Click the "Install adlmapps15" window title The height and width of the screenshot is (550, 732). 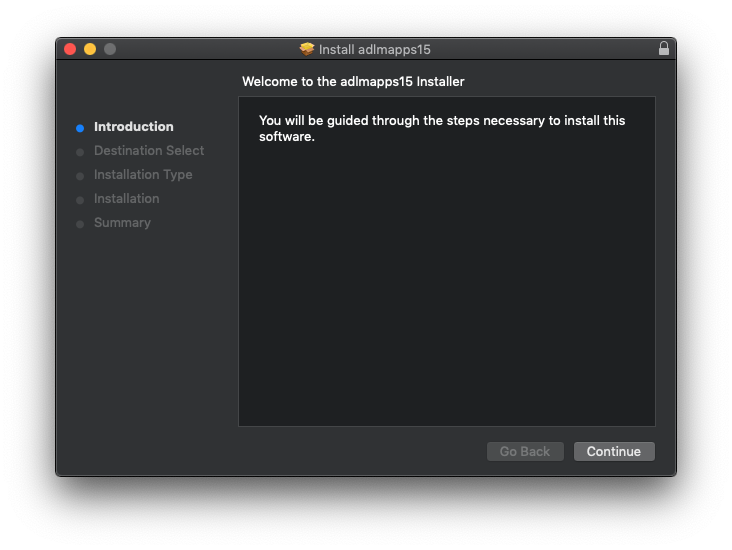374,49
